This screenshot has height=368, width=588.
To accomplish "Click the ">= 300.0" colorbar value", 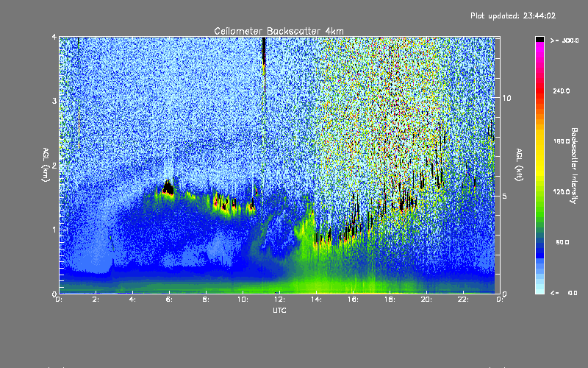I will 564,40.
